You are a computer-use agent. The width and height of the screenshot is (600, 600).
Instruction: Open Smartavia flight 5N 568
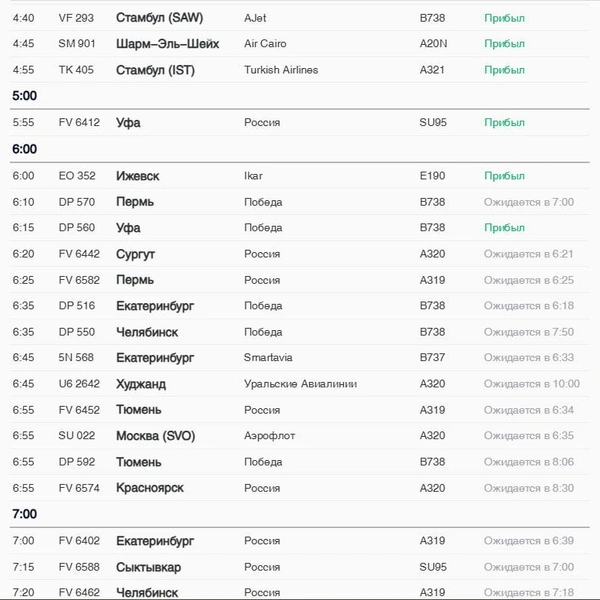point(300,358)
